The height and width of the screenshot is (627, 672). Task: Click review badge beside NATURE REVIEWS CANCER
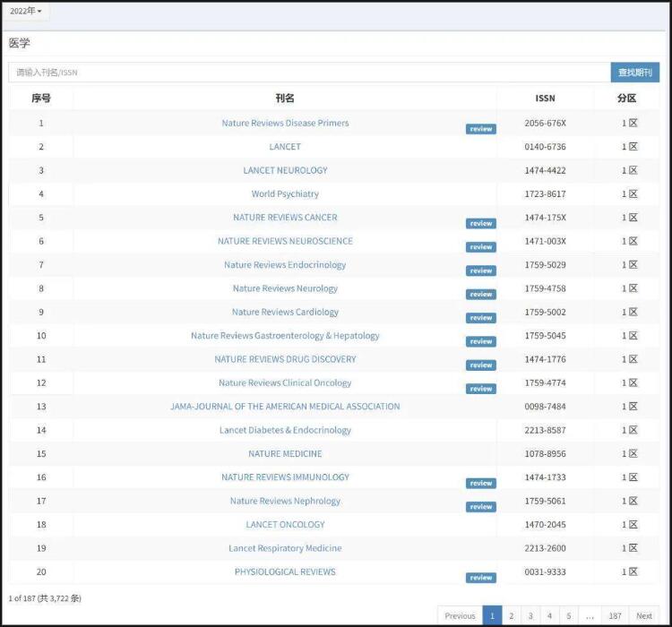click(480, 224)
